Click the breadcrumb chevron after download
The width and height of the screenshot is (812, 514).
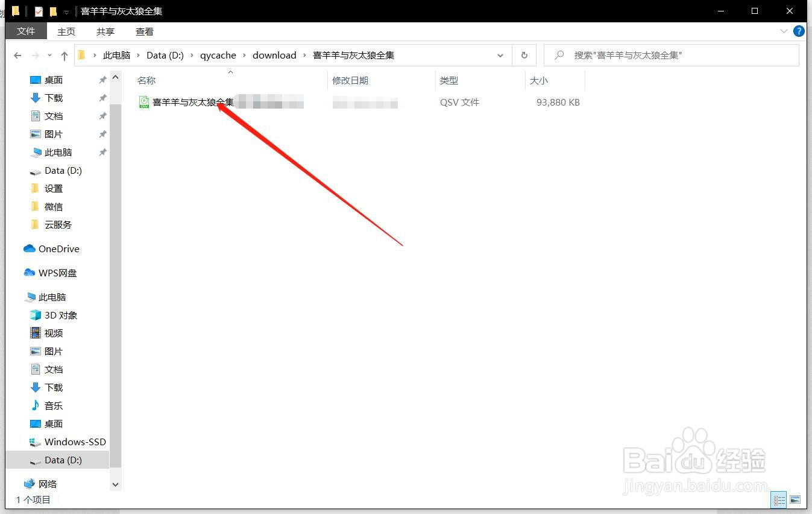[x=304, y=56]
